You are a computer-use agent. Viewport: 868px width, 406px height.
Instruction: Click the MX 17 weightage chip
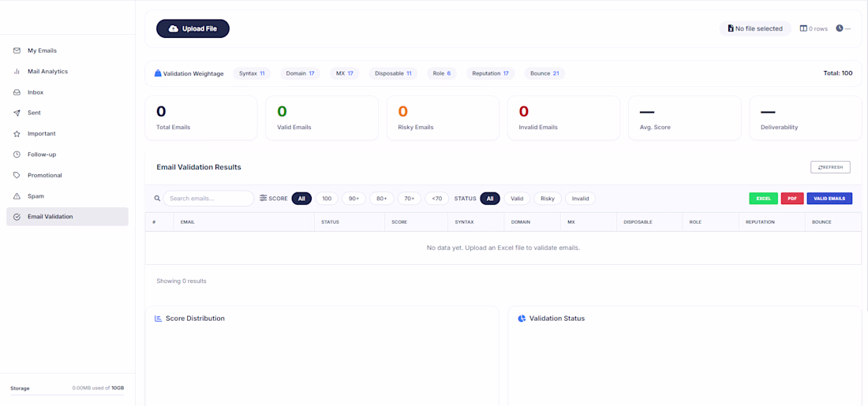(344, 73)
